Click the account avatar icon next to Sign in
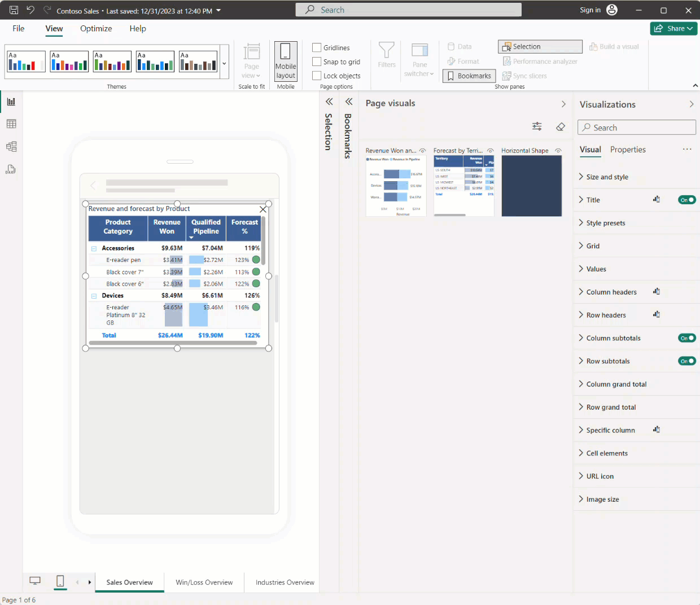This screenshot has width=700, height=605. (612, 10)
